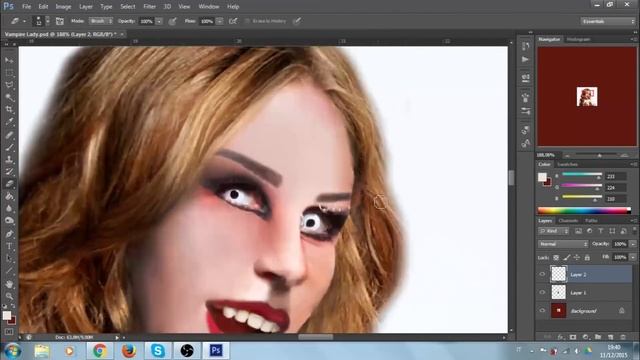This screenshot has height=360, width=640.
Task: Open the Flow slider arrow in the options bar
Action: (x=220, y=21)
